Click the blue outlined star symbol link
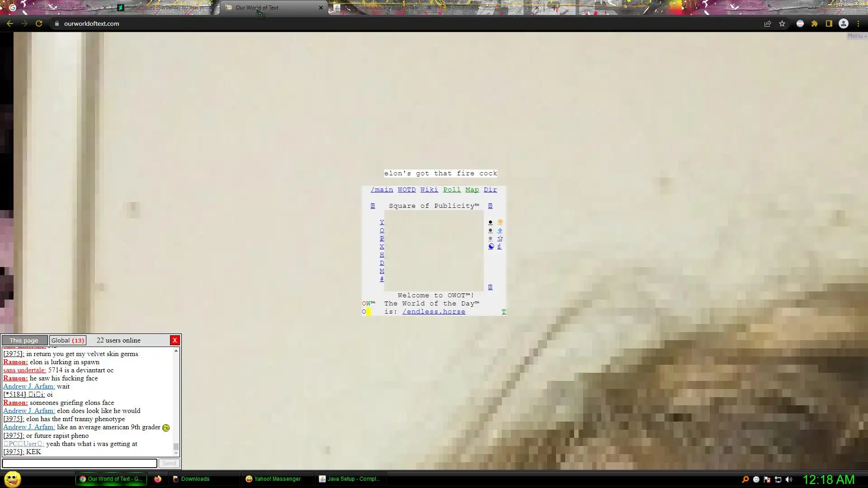The height and width of the screenshot is (488, 868). click(500, 239)
